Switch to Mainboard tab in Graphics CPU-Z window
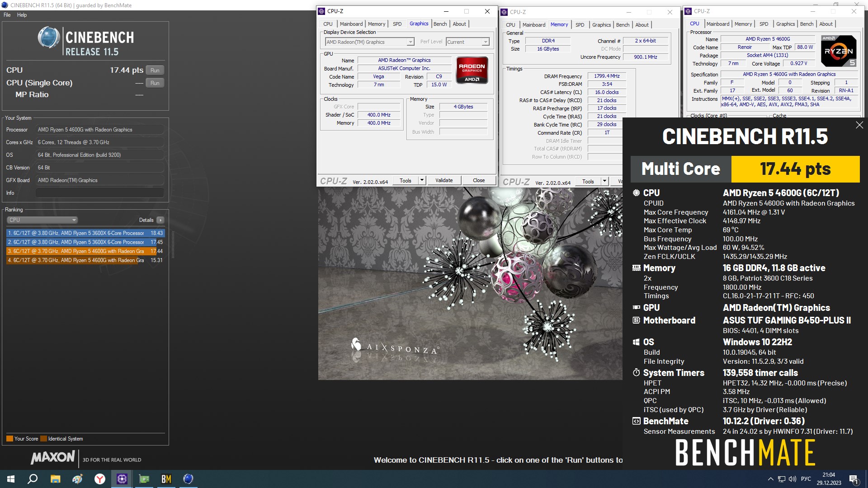868x488 pixels. point(351,24)
